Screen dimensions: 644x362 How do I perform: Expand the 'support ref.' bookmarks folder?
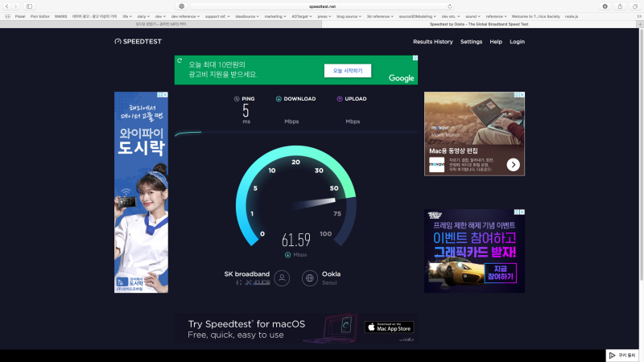[217, 16]
